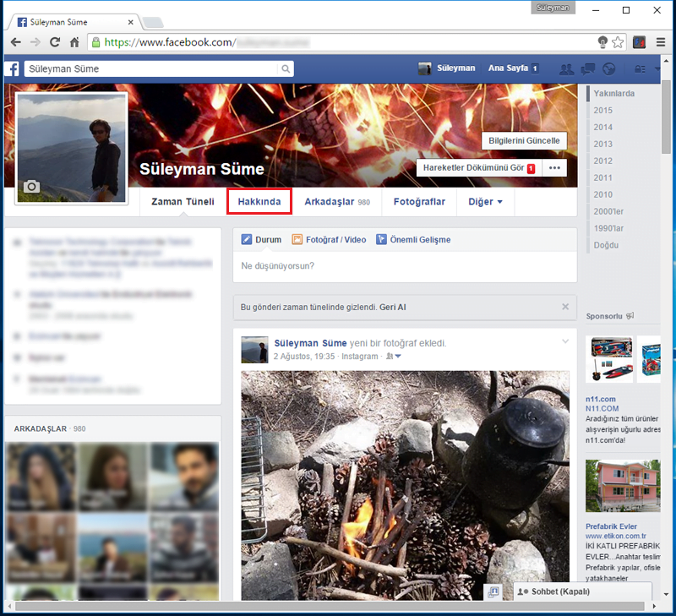This screenshot has height=616, width=676.
Task: Open the Diğer tab dropdown
Action: 484,202
